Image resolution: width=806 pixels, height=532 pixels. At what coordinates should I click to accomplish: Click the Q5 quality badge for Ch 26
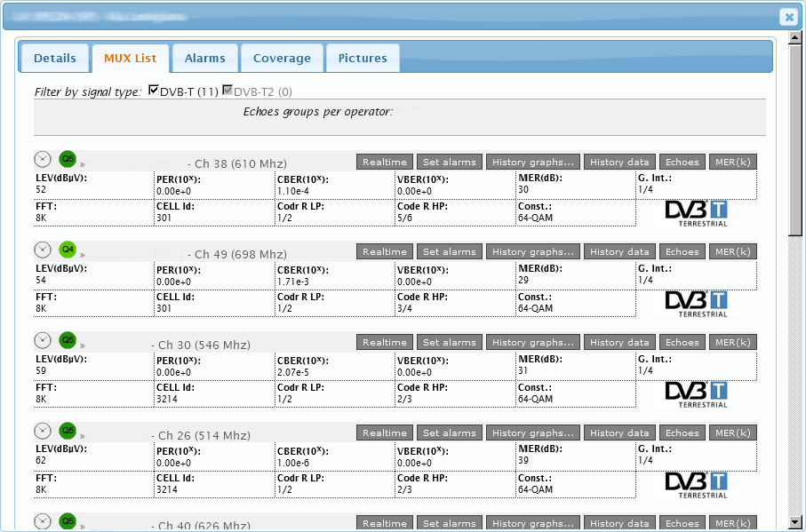(68, 431)
